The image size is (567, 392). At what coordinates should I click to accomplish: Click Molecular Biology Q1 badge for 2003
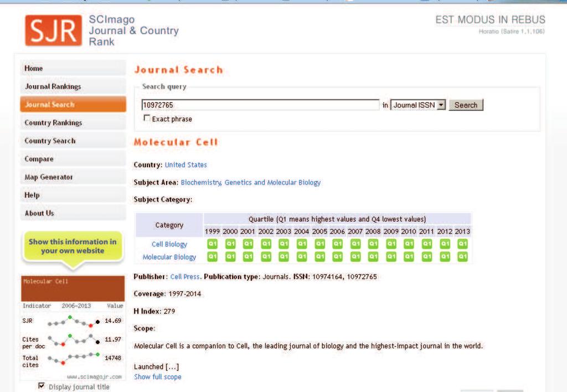284,256
